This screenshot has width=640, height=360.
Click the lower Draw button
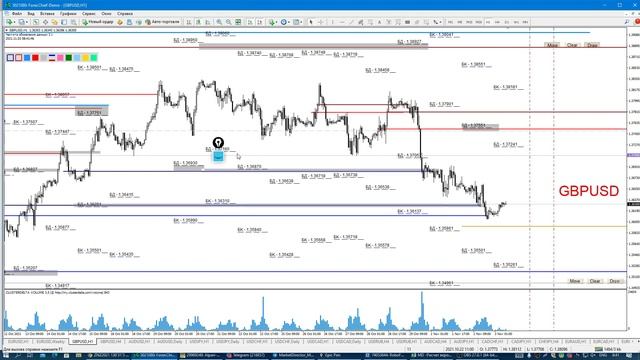pos(615,281)
